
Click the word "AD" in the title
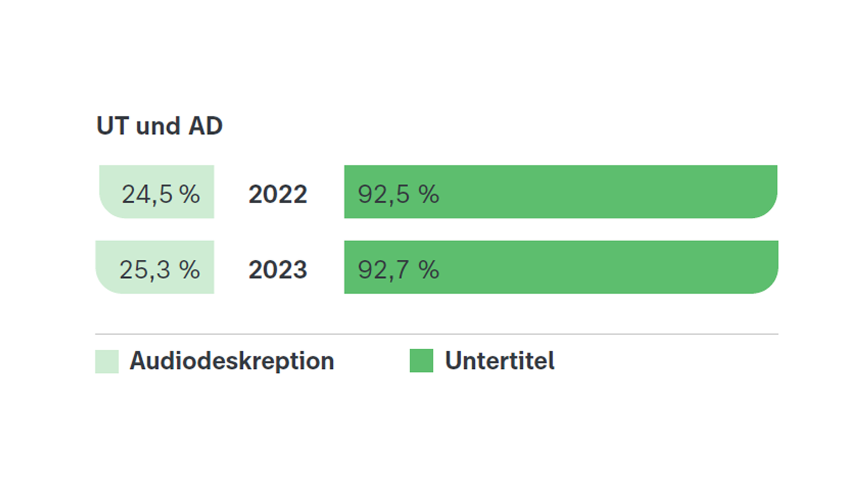[x=205, y=126]
